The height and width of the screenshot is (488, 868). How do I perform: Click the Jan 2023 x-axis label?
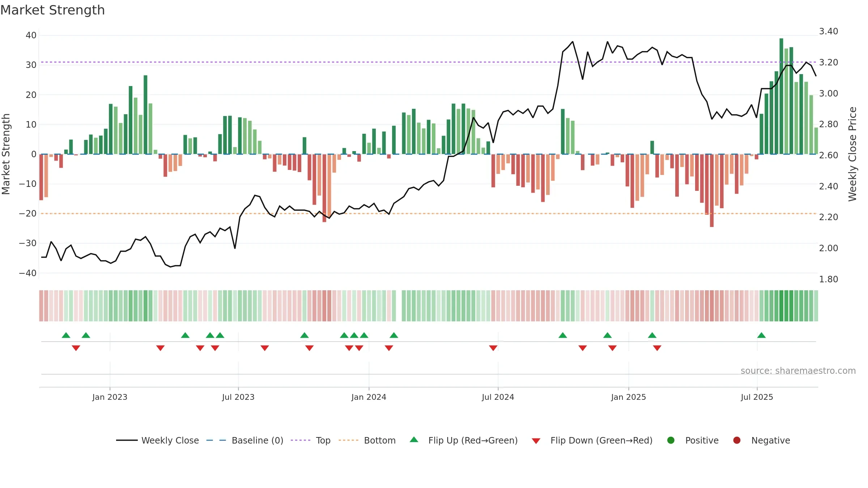point(110,397)
